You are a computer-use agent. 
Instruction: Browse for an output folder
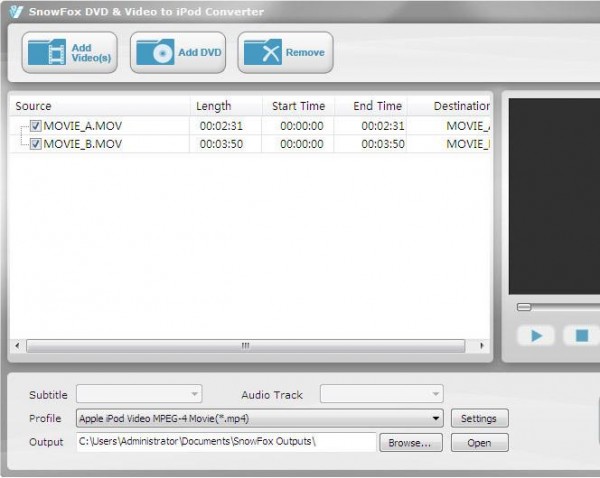tap(411, 443)
